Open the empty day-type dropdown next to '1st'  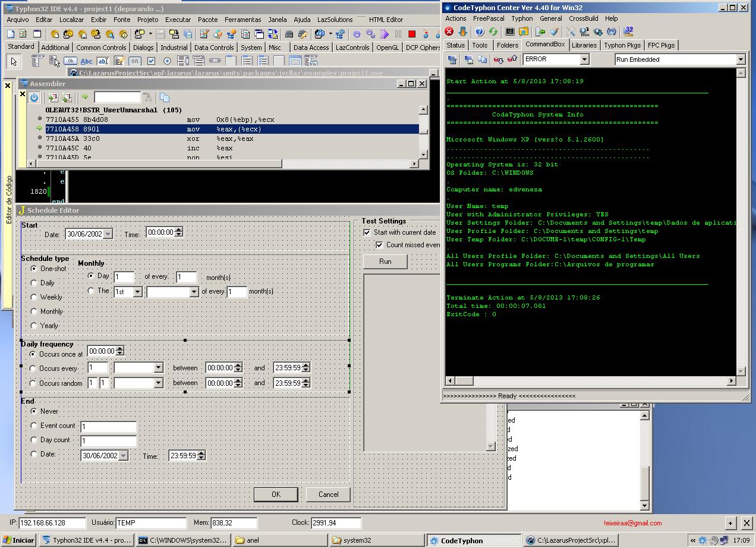click(194, 292)
